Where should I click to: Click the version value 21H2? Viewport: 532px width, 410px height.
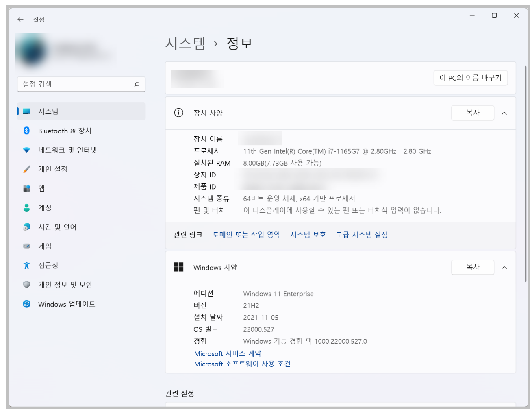[x=251, y=306]
